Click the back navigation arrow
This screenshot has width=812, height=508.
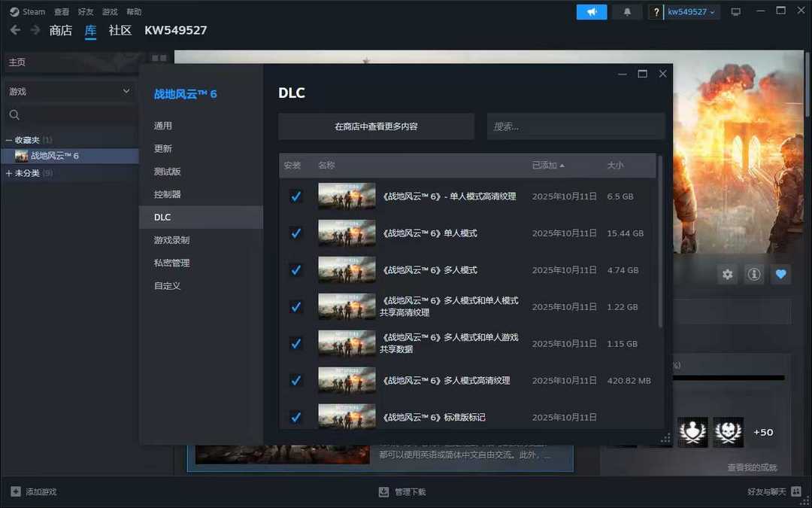[15, 30]
